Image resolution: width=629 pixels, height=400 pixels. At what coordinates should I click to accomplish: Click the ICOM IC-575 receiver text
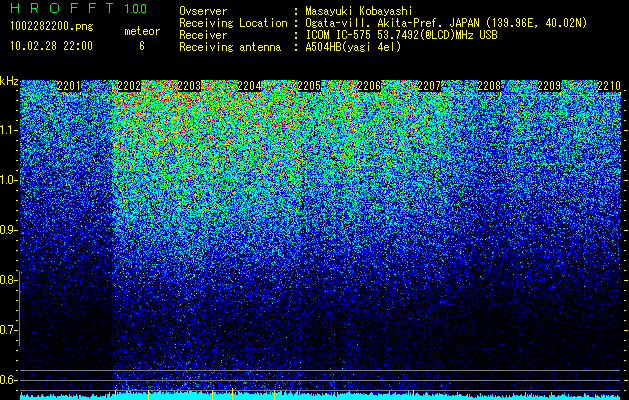coord(401,35)
